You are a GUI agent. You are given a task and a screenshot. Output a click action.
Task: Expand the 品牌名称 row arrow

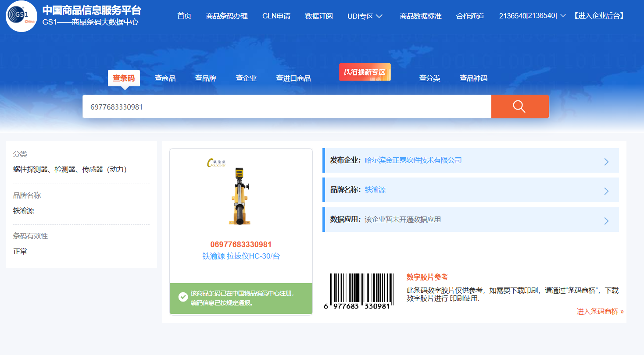pyautogui.click(x=607, y=191)
